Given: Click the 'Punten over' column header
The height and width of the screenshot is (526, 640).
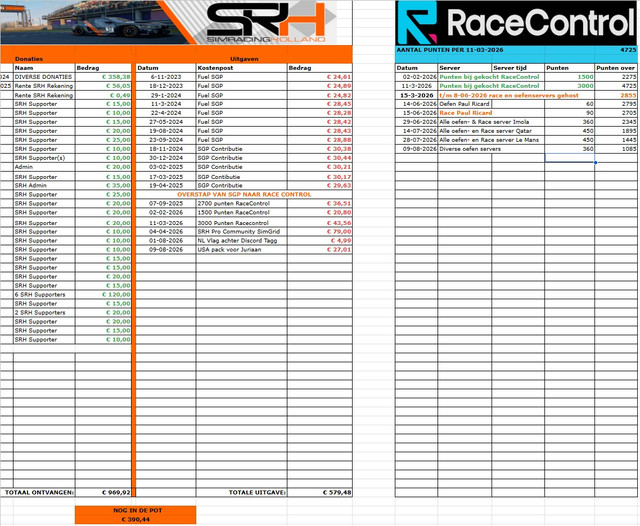Looking at the screenshot, I should pyautogui.click(x=615, y=68).
